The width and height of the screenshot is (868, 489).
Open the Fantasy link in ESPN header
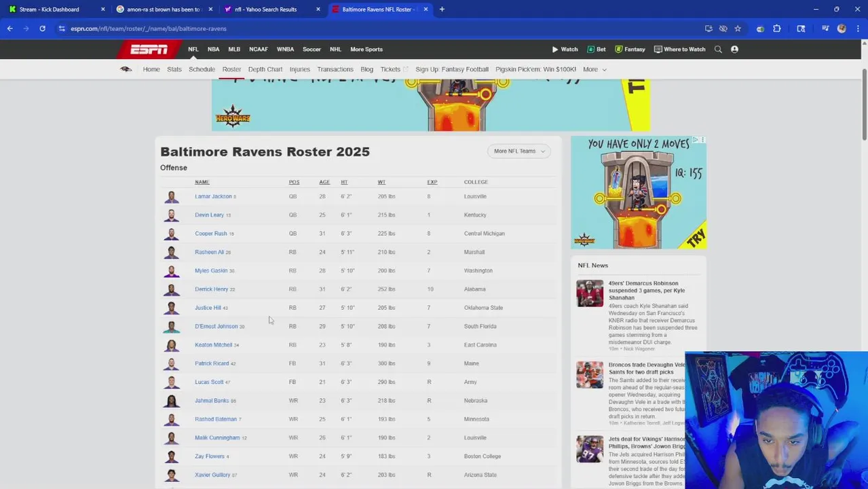coord(630,49)
